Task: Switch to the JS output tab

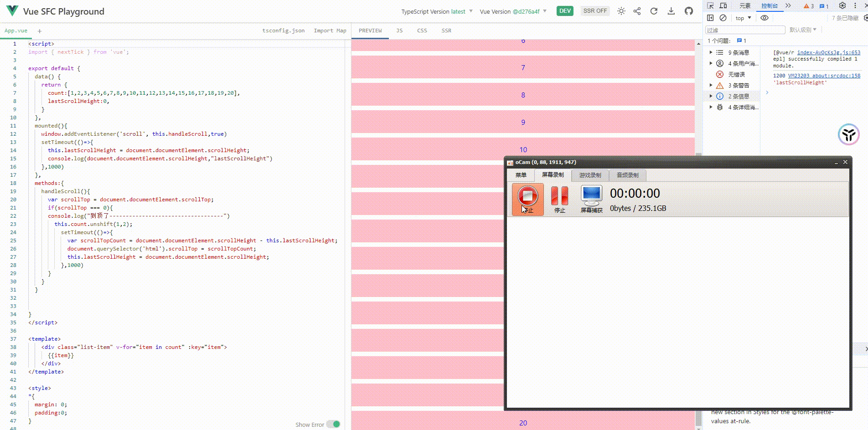Action: click(x=399, y=31)
